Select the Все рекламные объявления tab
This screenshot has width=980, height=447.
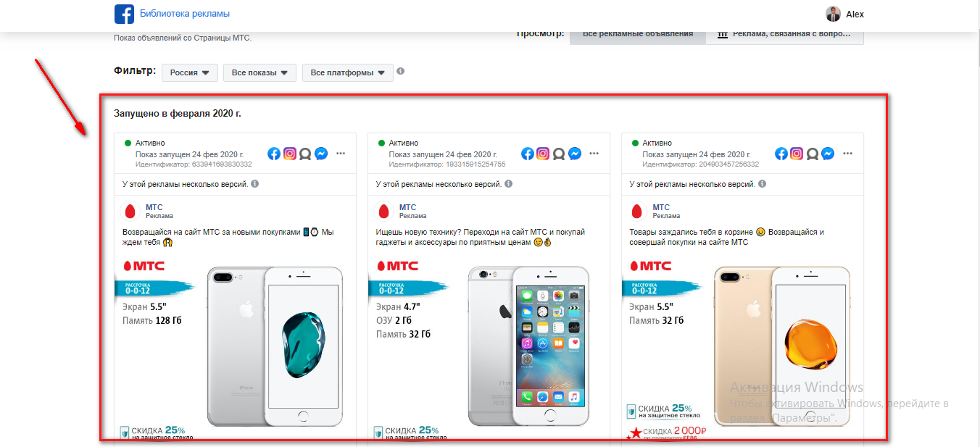coord(638,34)
